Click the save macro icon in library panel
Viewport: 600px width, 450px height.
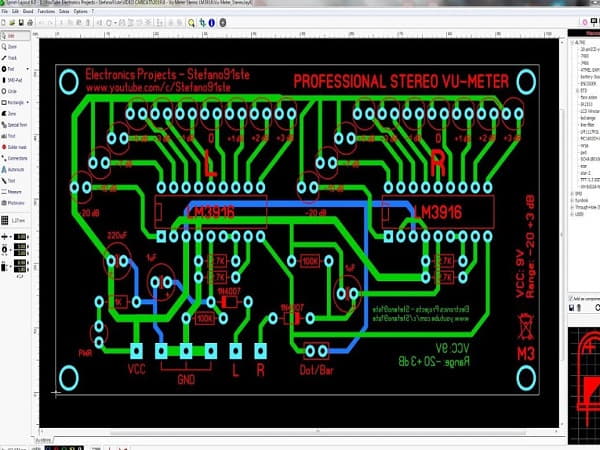(572, 308)
